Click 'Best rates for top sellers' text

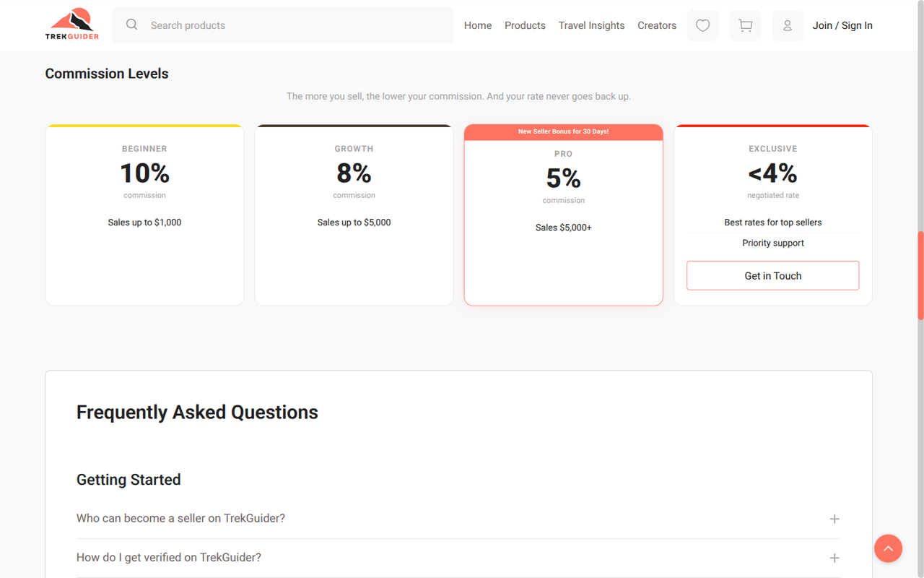click(772, 223)
